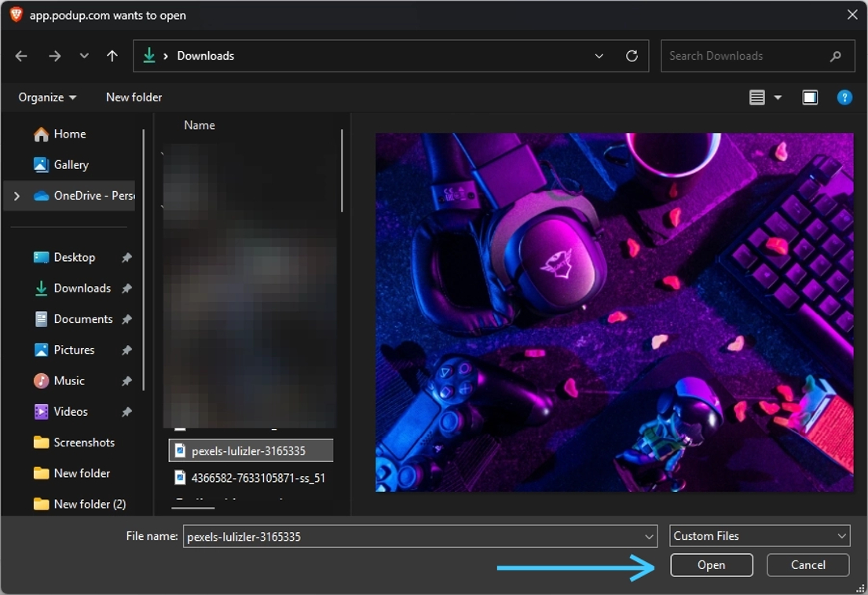This screenshot has height=595, width=868.
Task: Cancel the file open dialog
Action: click(808, 565)
